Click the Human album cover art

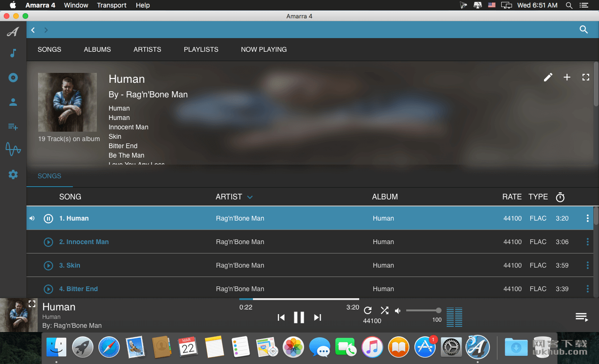(67, 102)
